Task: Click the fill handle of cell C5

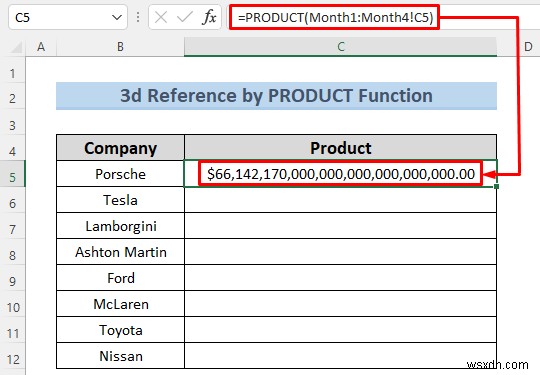Action: [496, 186]
